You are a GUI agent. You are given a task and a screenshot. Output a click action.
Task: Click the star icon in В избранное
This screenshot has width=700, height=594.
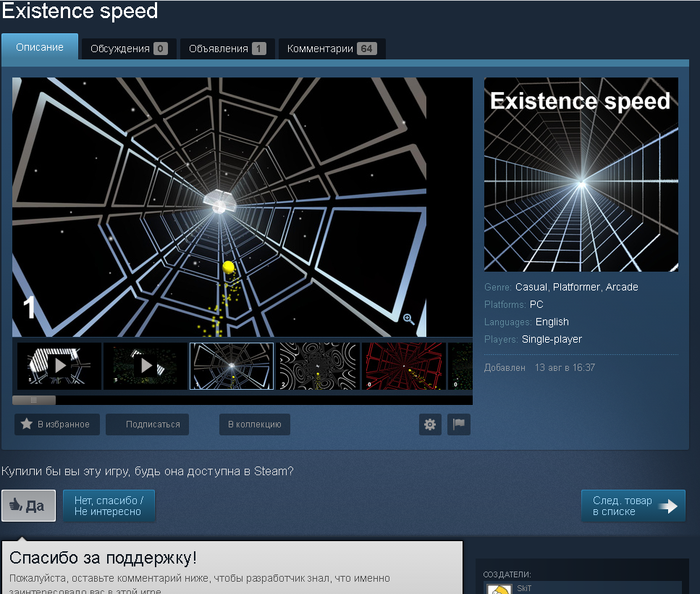pyautogui.click(x=27, y=424)
